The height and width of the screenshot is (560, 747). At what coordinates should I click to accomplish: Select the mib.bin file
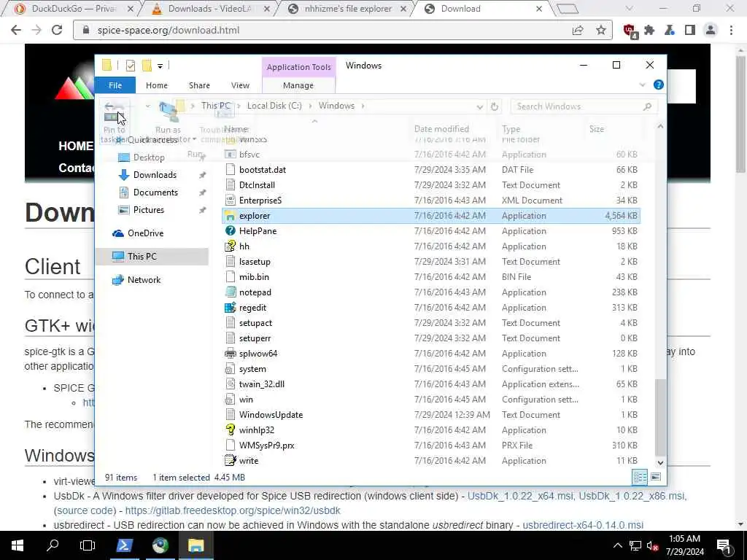pos(431,276)
